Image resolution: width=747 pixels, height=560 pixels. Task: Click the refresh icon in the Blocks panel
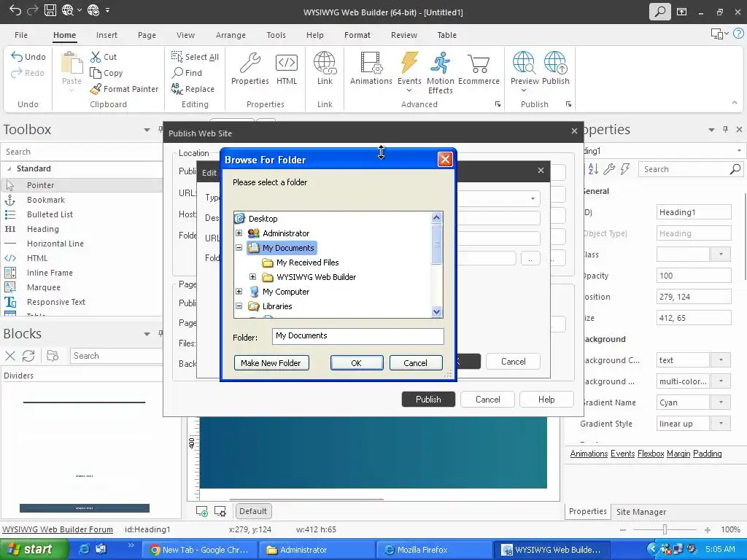28,356
